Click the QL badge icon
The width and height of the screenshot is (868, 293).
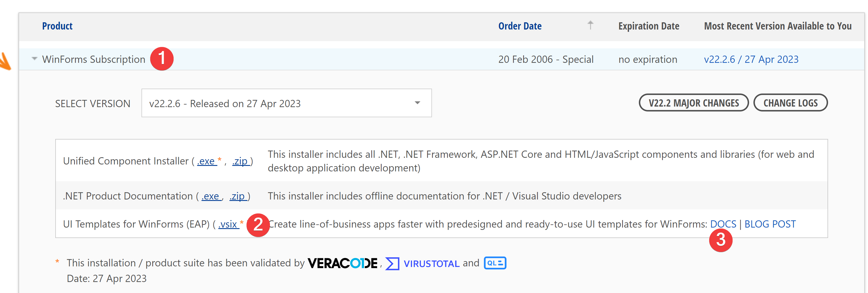click(x=495, y=263)
